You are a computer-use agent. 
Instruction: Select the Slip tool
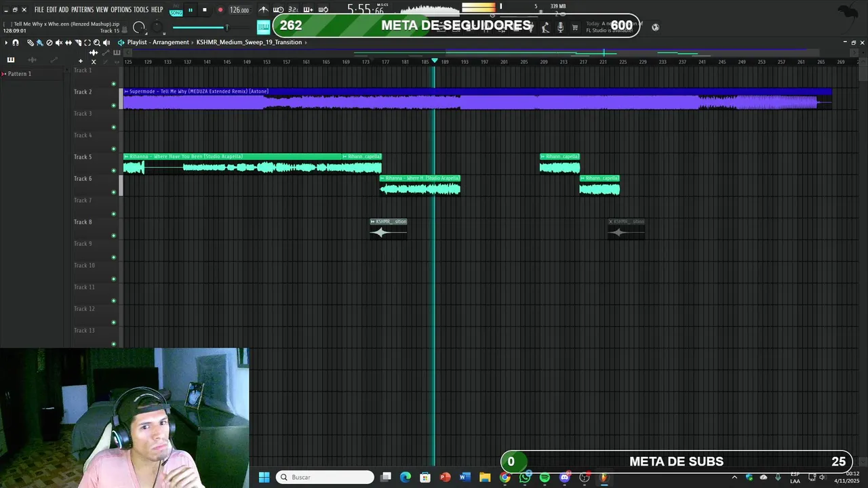68,43
